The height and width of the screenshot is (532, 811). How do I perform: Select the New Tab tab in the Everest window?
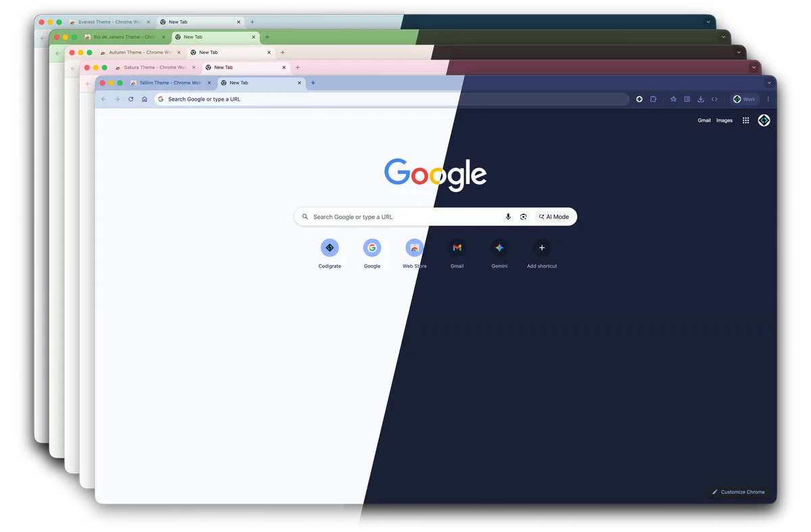tap(200, 22)
